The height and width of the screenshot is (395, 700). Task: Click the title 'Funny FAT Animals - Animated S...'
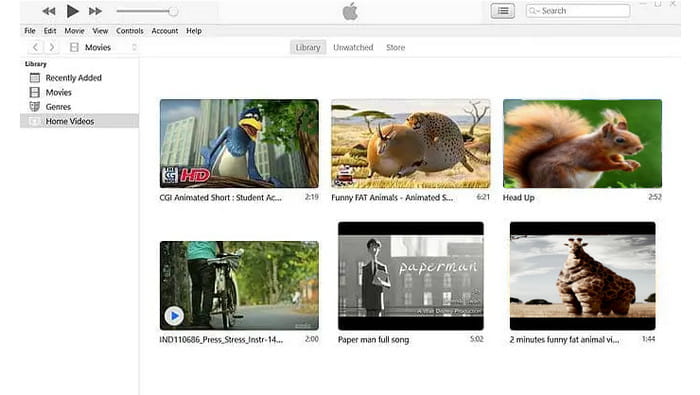(x=392, y=198)
